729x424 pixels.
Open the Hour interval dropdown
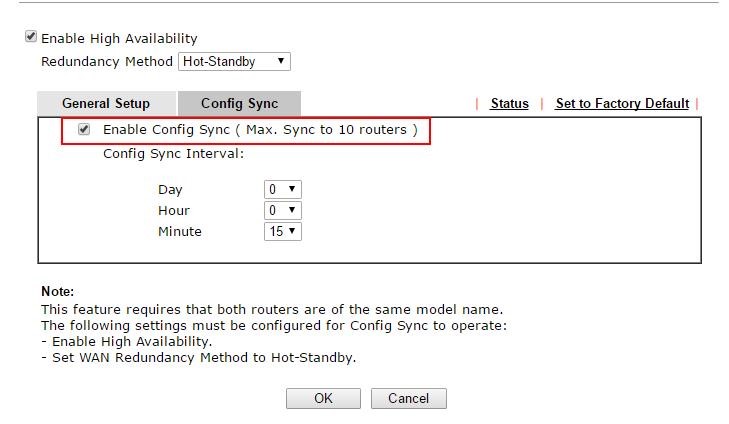pyautogui.click(x=283, y=210)
